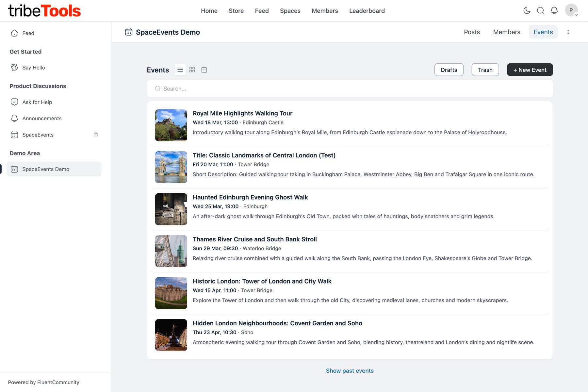The width and height of the screenshot is (588, 392).
Task: Click the Say Hello wave icon
Action: tap(14, 68)
